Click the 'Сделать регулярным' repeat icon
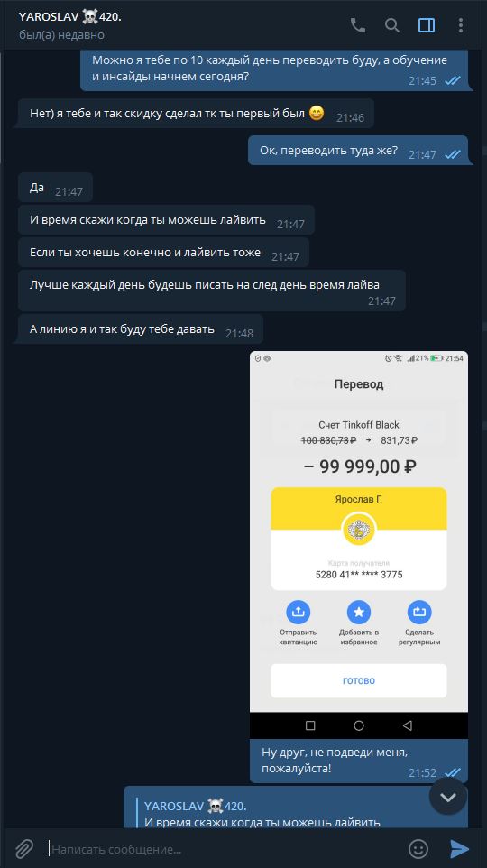The image size is (487, 868). 419,612
